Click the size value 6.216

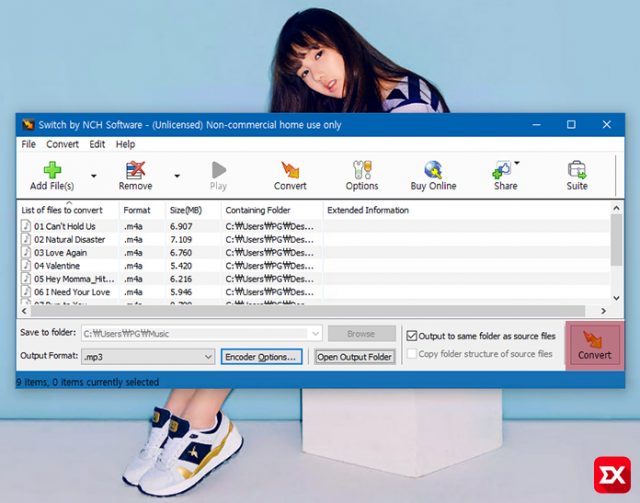pyautogui.click(x=181, y=279)
